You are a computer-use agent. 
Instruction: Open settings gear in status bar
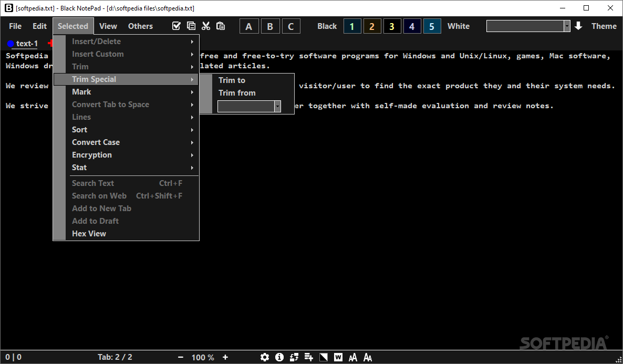pyautogui.click(x=265, y=357)
